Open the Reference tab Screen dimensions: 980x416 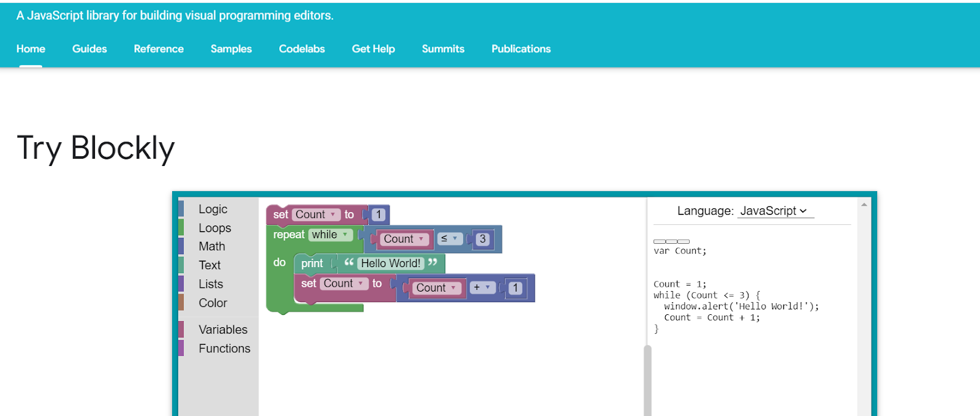click(159, 49)
